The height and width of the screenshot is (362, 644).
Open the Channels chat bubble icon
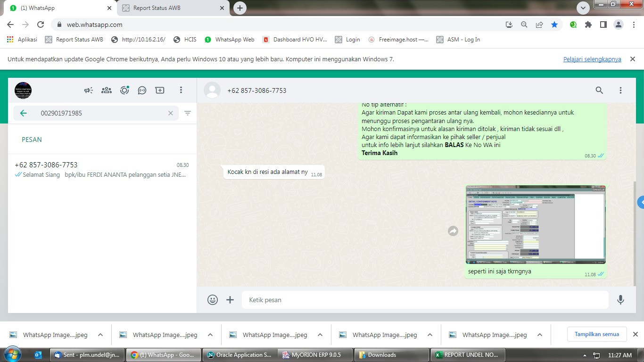coord(142,90)
